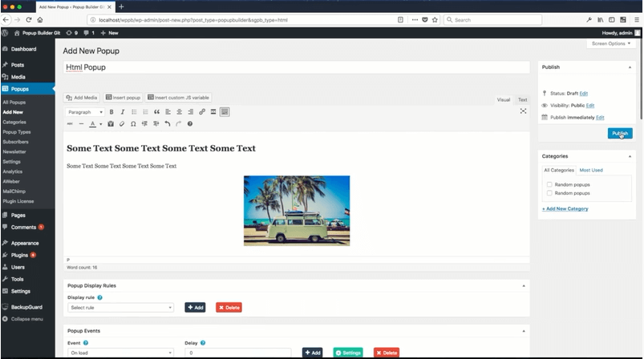Open the text color picker arrow
The image size is (644, 359).
[100, 124]
